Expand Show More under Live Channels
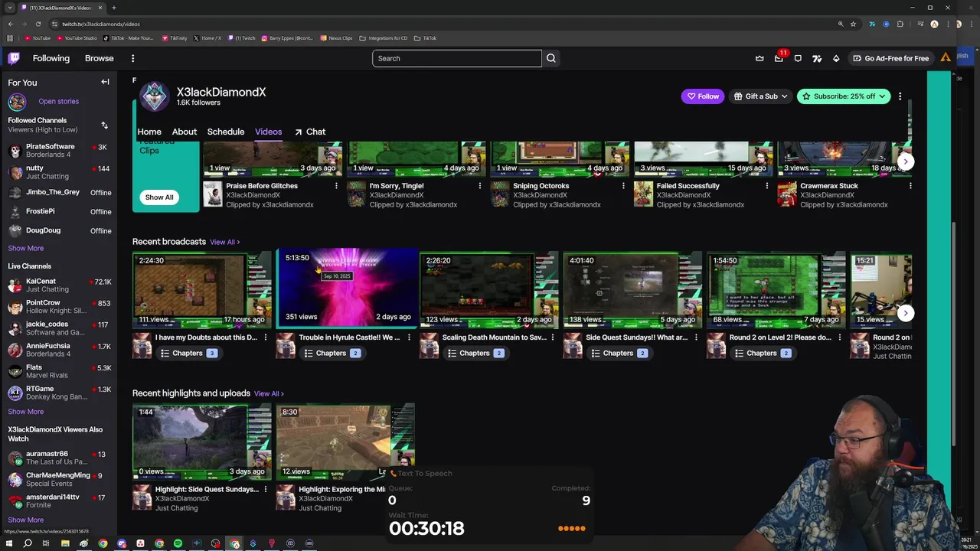The image size is (980, 551). tap(25, 412)
